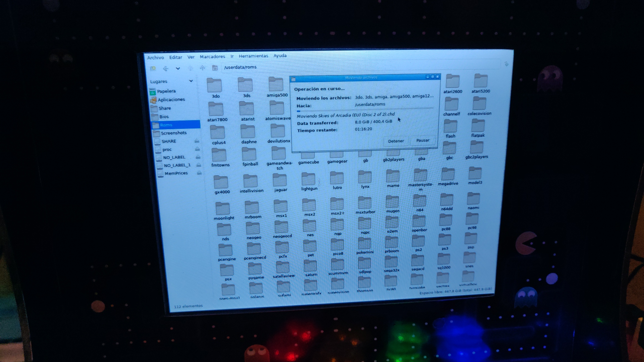Eject the proc volume
The height and width of the screenshot is (362, 644).
pyautogui.click(x=198, y=149)
